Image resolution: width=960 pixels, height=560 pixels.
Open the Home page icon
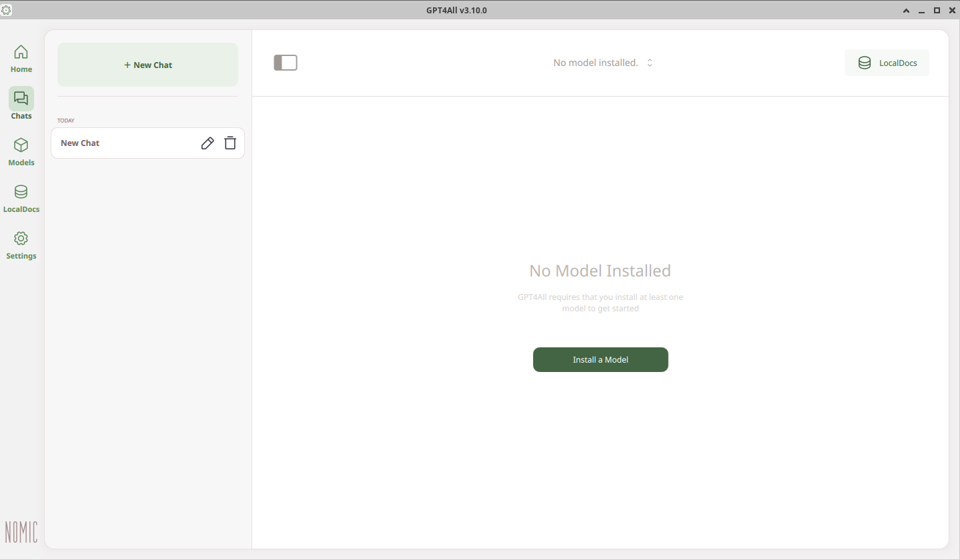pyautogui.click(x=21, y=52)
